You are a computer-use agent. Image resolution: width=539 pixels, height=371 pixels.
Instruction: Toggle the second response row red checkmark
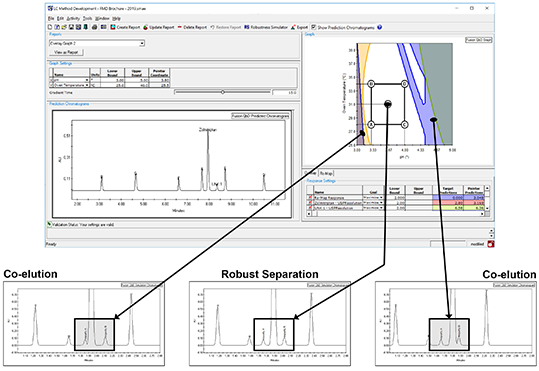pyautogui.click(x=310, y=203)
